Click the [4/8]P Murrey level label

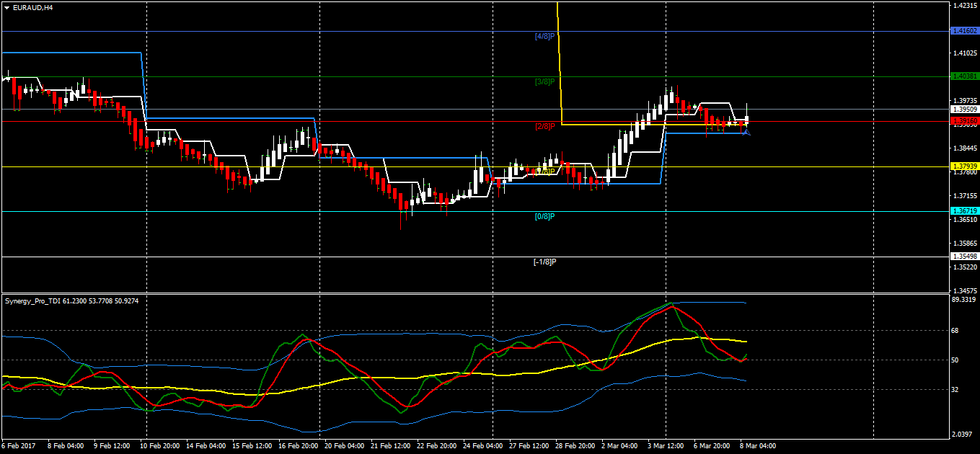pos(544,35)
